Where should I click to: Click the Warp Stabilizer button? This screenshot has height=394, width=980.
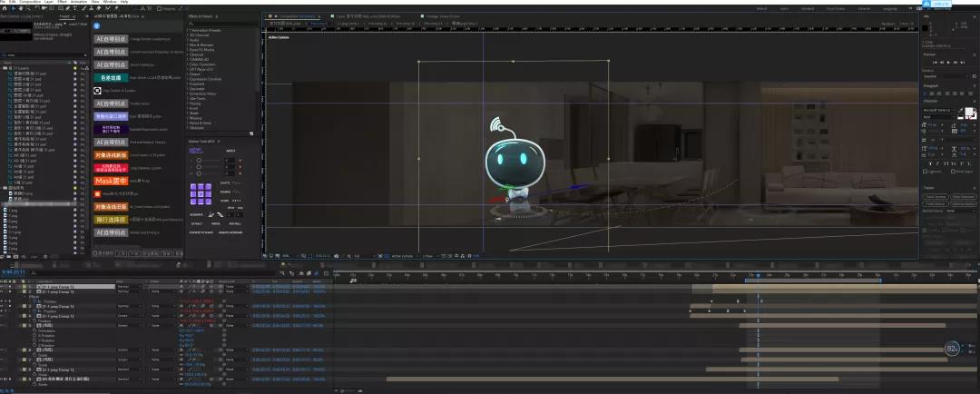963,197
